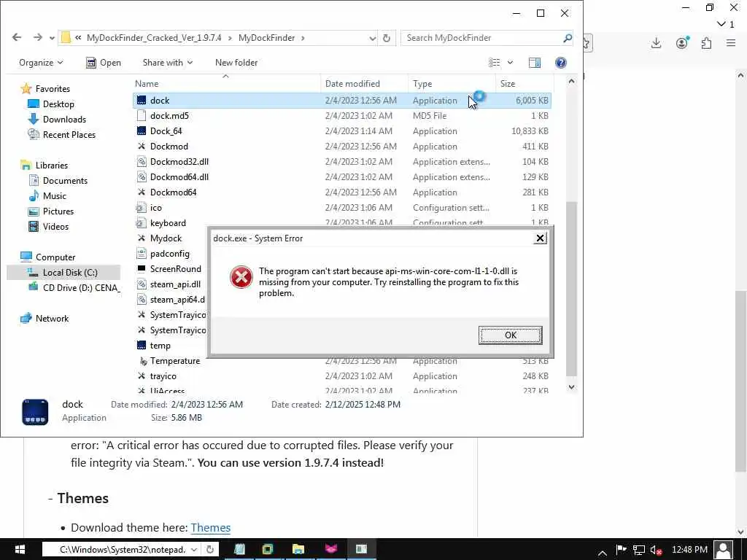Click MyDockFinder_Cracked_Ver_1.9.7.4 breadcrumb
Viewport: 747px width, 560px height.
(x=154, y=38)
